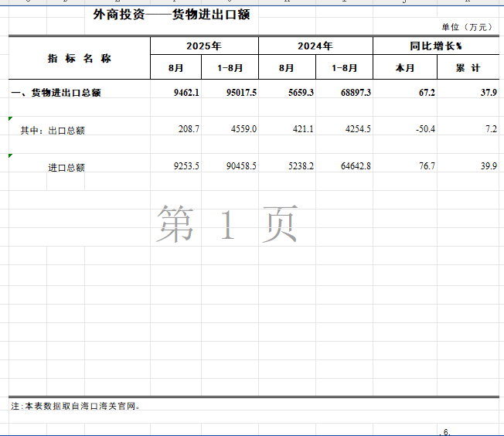Image resolution: width=504 pixels, height=436 pixels.
Task: Select the 累计 sub-header cell
Action: pyautogui.click(x=468, y=68)
